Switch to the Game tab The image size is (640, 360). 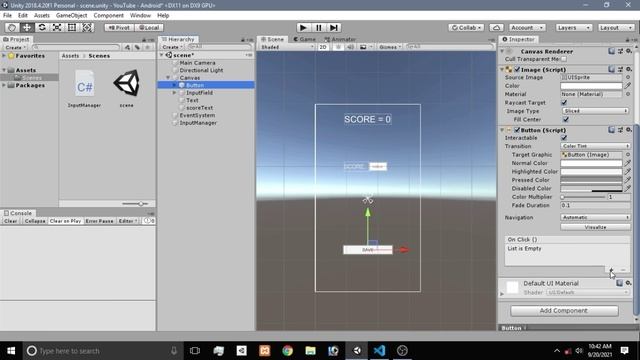pos(304,39)
